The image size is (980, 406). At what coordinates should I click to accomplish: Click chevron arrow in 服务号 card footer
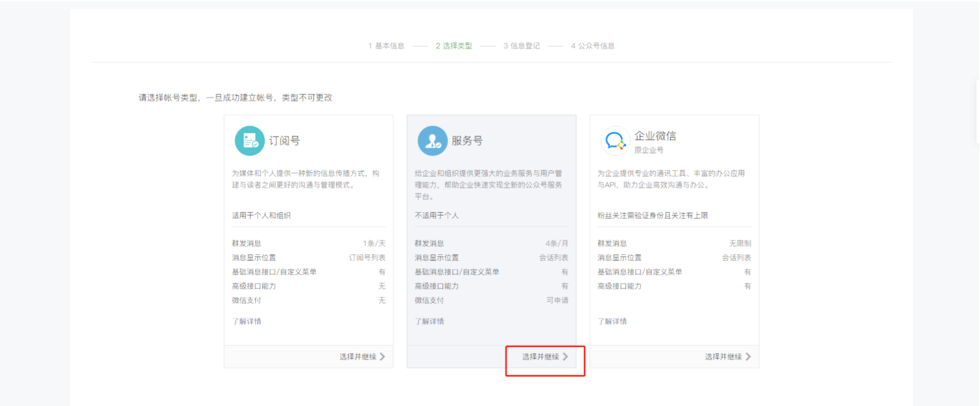click(565, 356)
